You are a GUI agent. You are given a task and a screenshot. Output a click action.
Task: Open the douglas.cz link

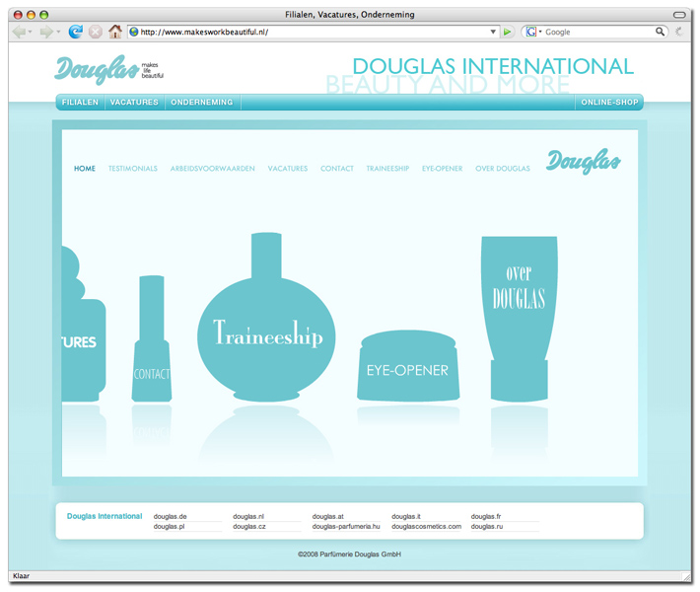pyautogui.click(x=249, y=526)
